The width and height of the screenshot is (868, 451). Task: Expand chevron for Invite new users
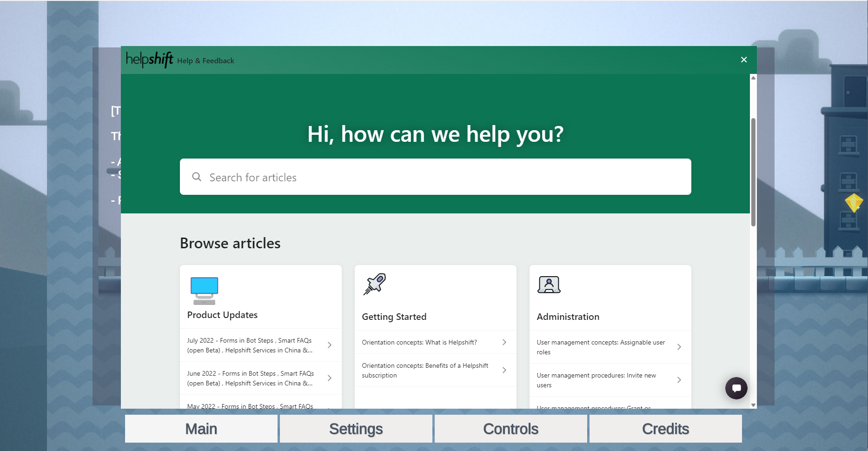click(x=679, y=380)
